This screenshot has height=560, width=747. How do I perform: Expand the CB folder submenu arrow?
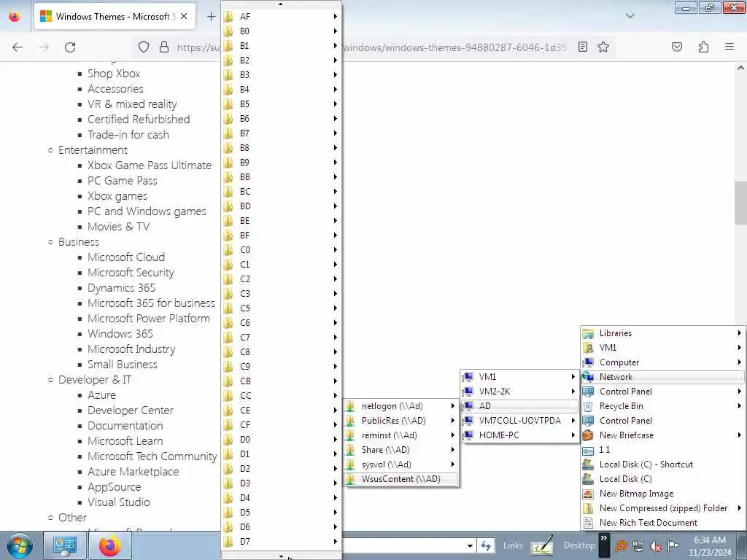335,381
